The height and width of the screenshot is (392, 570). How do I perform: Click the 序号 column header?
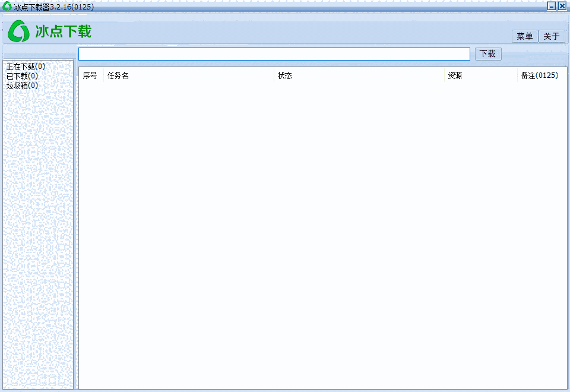click(x=90, y=75)
